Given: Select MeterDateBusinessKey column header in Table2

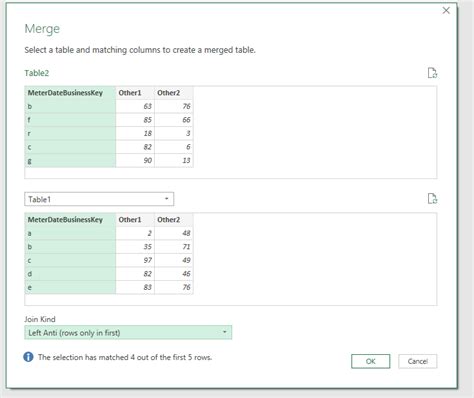Looking at the screenshot, I should (x=70, y=93).
